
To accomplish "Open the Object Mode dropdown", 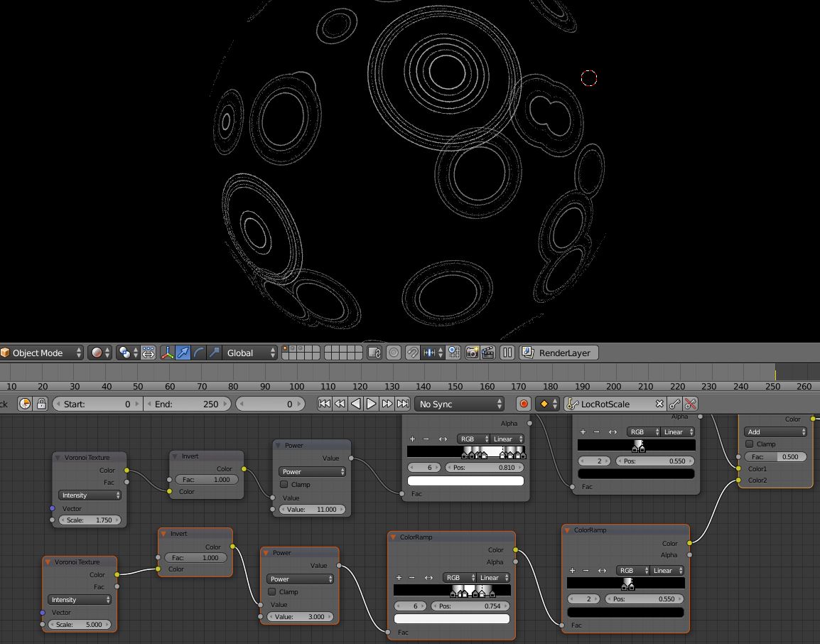I will point(41,353).
